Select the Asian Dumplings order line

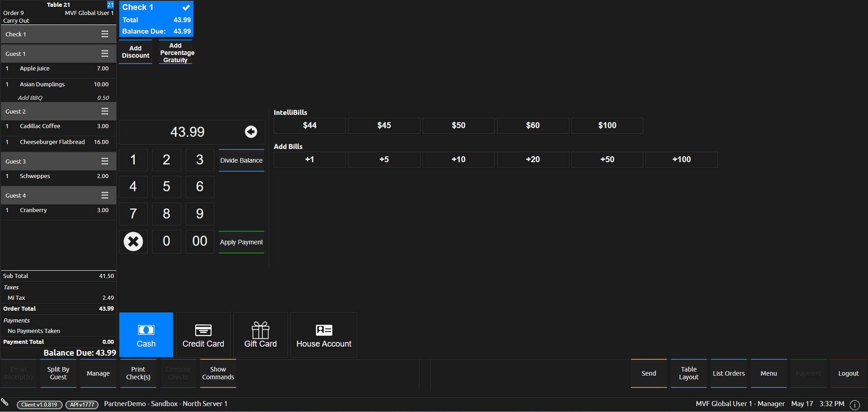[58, 84]
